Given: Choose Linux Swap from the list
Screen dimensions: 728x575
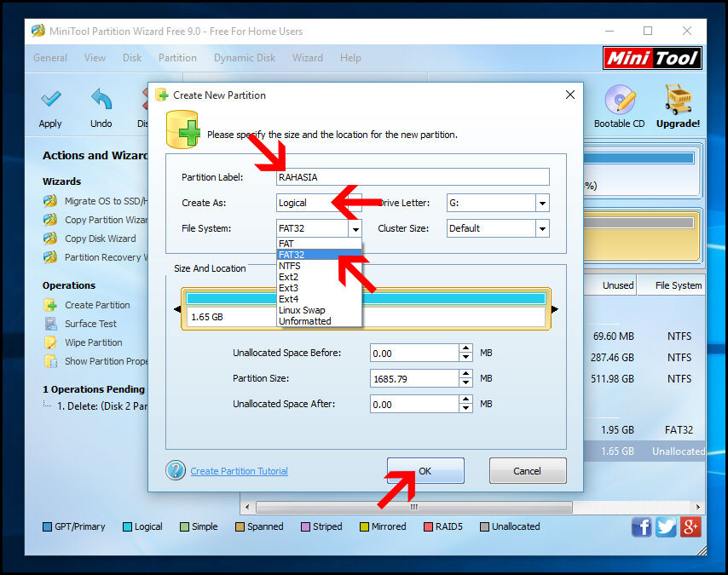Looking at the screenshot, I should (x=319, y=310).
